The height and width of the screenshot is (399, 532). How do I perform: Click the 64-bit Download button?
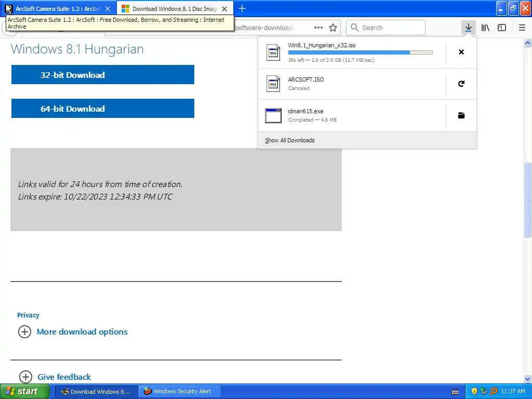pos(103,109)
